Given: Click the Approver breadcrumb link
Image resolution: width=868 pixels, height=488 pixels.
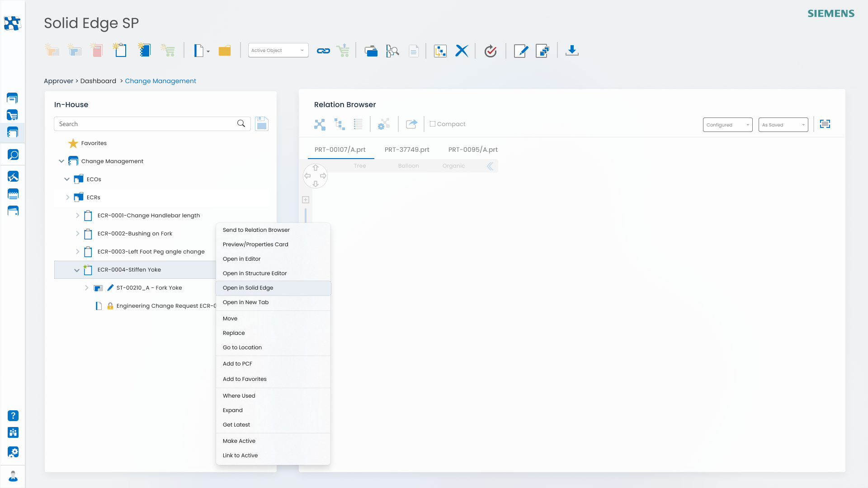Looking at the screenshot, I should 58,81.
